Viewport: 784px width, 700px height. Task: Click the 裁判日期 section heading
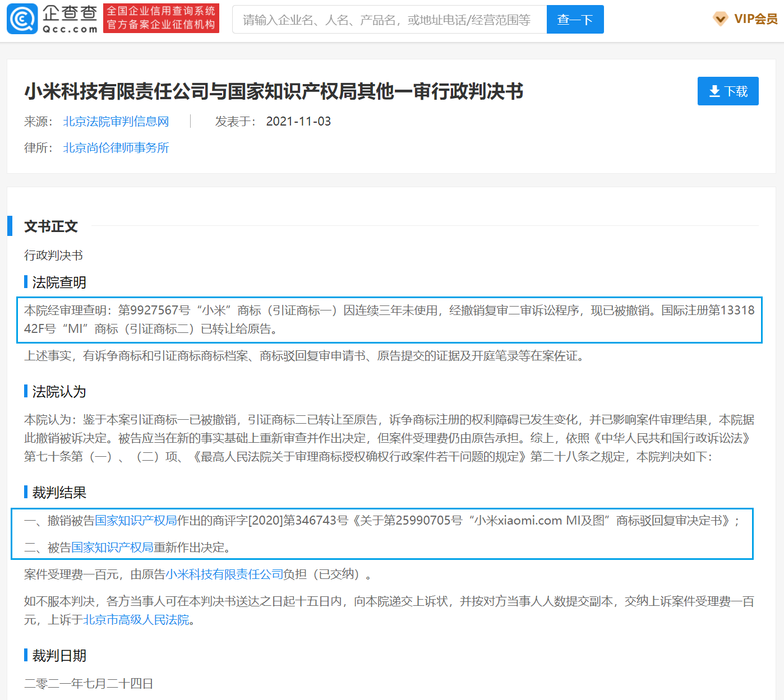[x=59, y=656]
